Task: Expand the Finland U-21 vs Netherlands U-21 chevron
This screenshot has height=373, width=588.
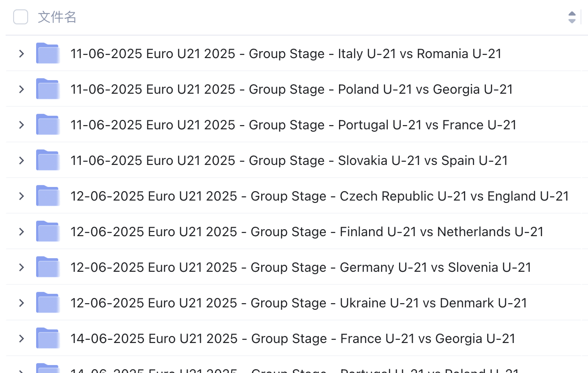Action: (x=21, y=232)
